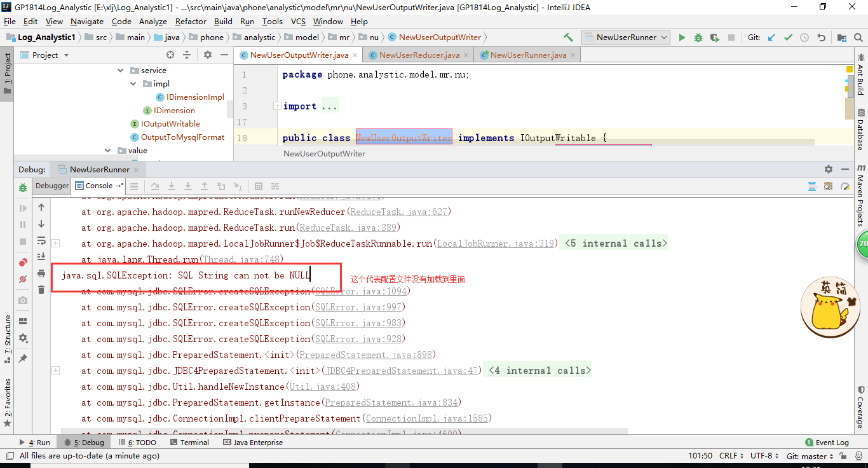Select the Step Over icon in the debugger

coord(156,186)
